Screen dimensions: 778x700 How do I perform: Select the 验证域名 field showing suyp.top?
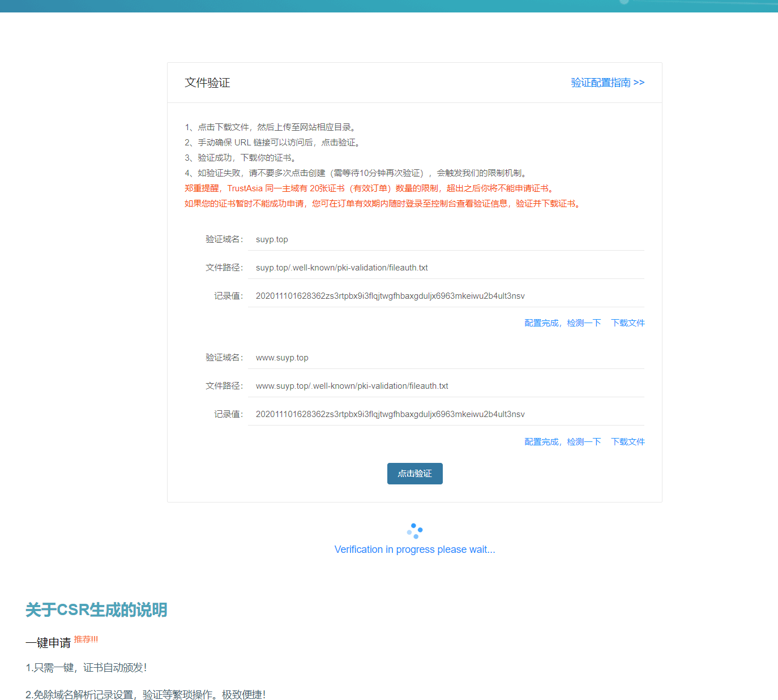(445, 239)
